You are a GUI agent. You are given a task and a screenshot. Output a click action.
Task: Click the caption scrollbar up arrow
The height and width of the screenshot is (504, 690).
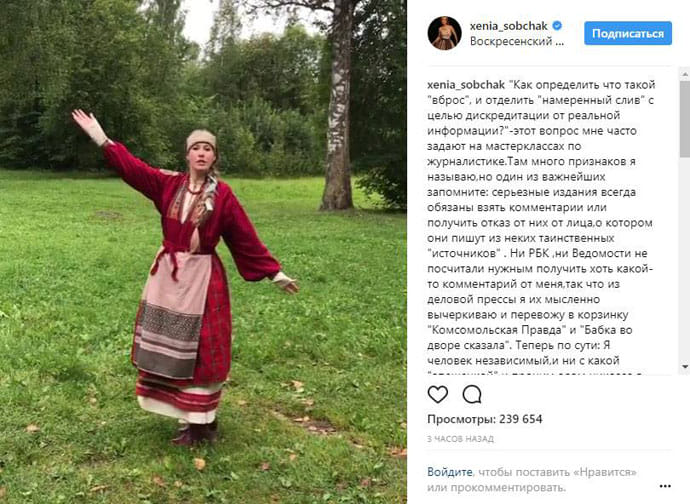pyautogui.click(x=685, y=75)
